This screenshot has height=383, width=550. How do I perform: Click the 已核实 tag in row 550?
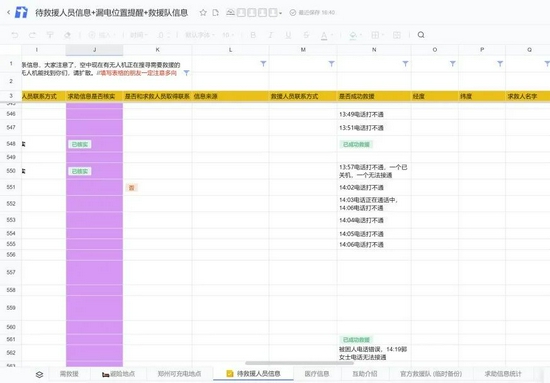coord(80,171)
